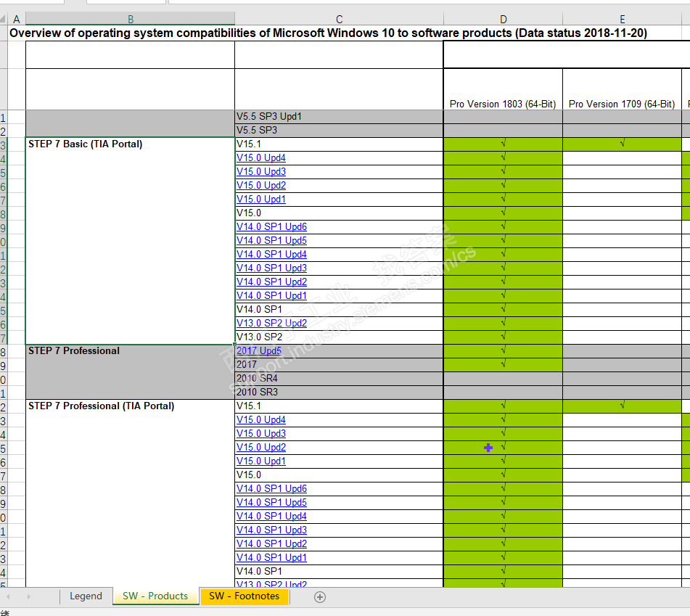Screen dimensions: 690x616
Task: Click the previous-sheet navigation arrow
Action: point(8,596)
